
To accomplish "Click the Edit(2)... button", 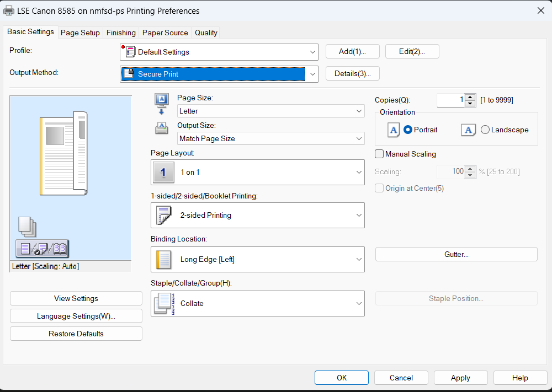I will coord(412,51).
